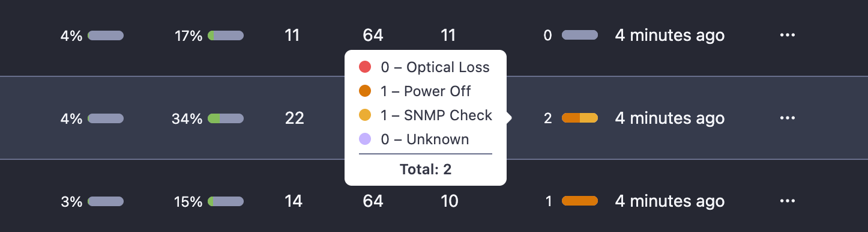Click the 3% bar in last row
868x232 pixels.
pos(106,201)
